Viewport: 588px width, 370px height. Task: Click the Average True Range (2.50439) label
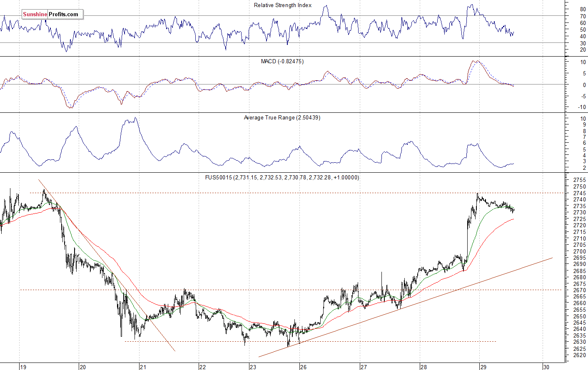pyautogui.click(x=282, y=118)
